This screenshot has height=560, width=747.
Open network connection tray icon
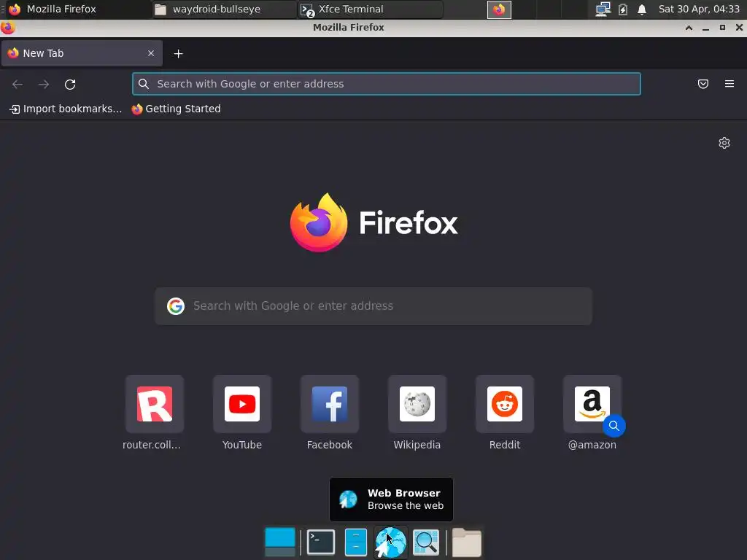[603, 9]
